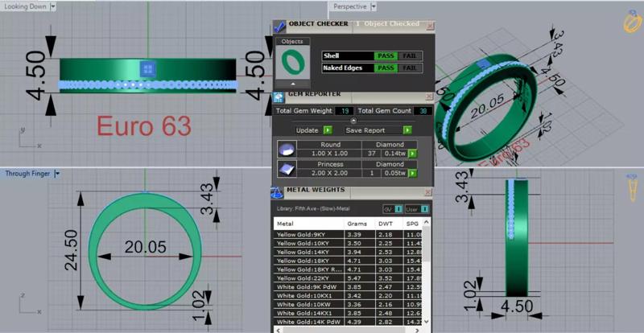Select the White Gold:14KX1 row

click(349, 313)
